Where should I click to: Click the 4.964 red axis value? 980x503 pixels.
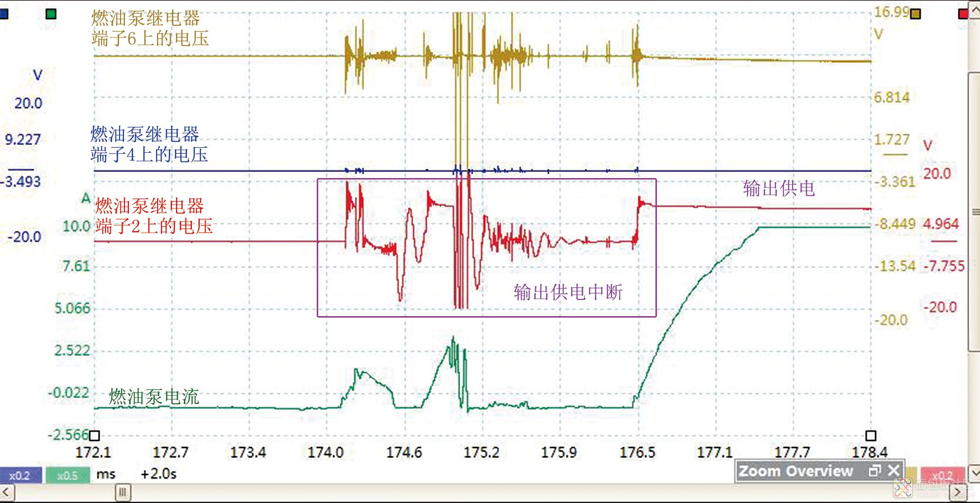940,224
